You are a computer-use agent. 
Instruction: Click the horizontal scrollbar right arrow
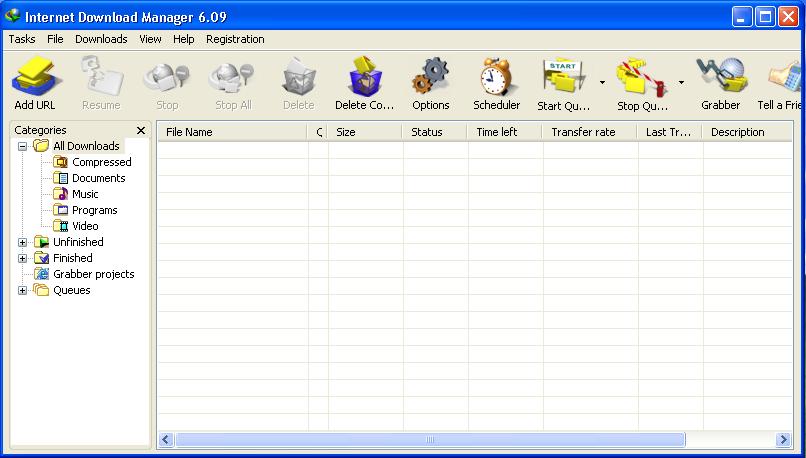[x=783, y=440]
